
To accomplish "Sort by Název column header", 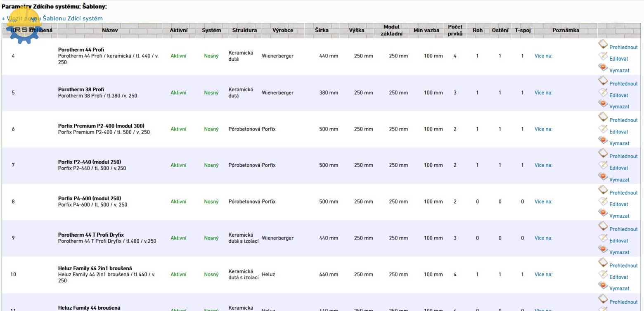I will pyautogui.click(x=111, y=30).
